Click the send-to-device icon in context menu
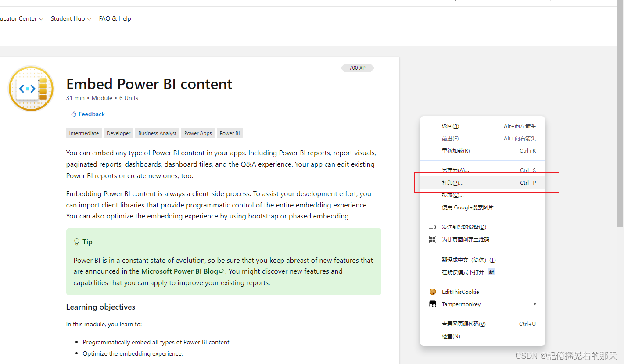624x364 pixels. [433, 227]
